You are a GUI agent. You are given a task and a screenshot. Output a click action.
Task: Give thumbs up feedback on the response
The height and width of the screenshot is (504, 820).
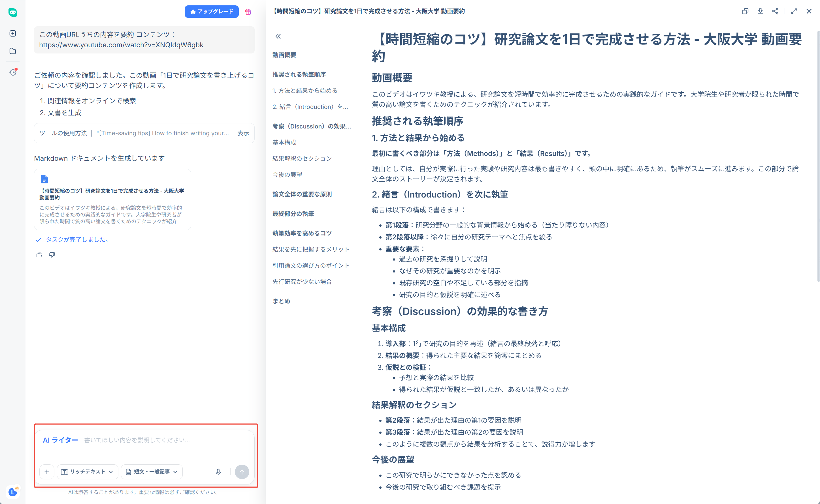click(39, 254)
